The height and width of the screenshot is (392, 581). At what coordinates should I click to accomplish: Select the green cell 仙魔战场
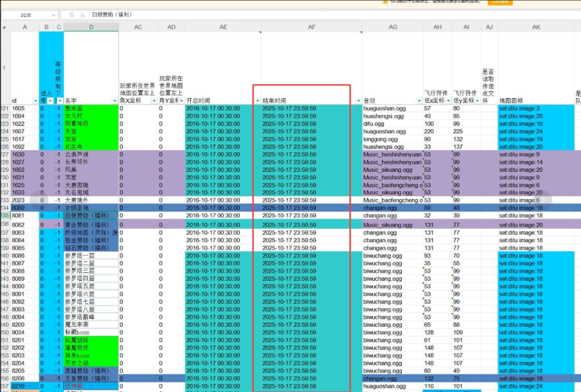pos(91,340)
